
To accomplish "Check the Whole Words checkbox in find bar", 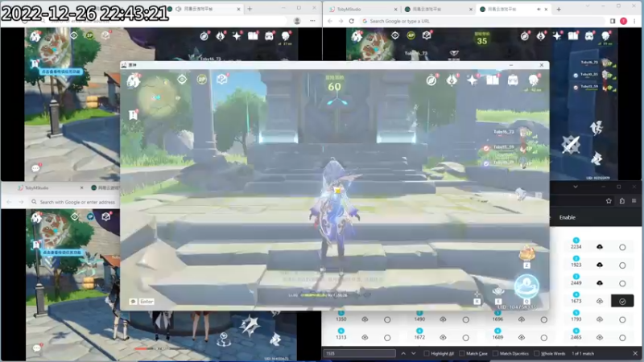I will click(536, 353).
